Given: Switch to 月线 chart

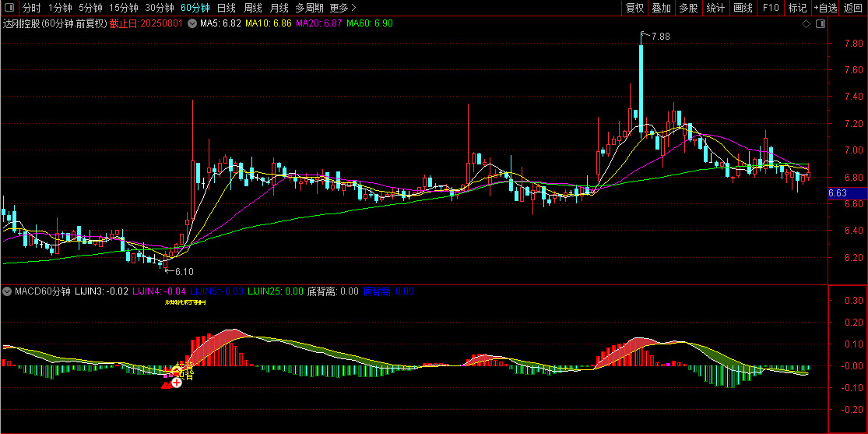Looking at the screenshot, I should coord(279,8).
